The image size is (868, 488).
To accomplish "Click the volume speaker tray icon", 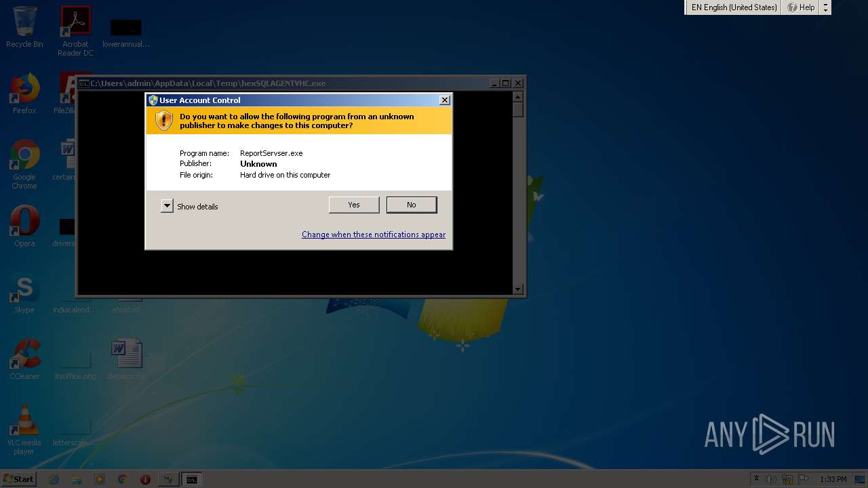I will [771, 479].
